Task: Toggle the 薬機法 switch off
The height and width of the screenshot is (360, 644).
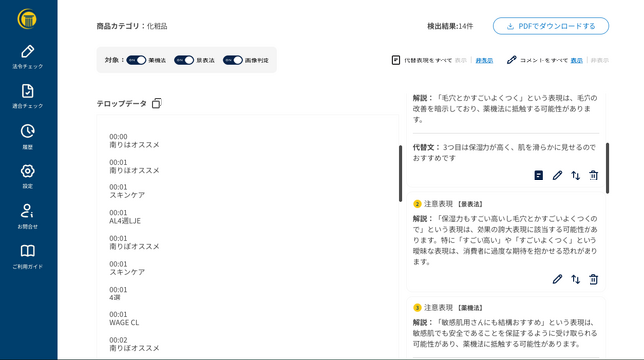Action: point(136,60)
